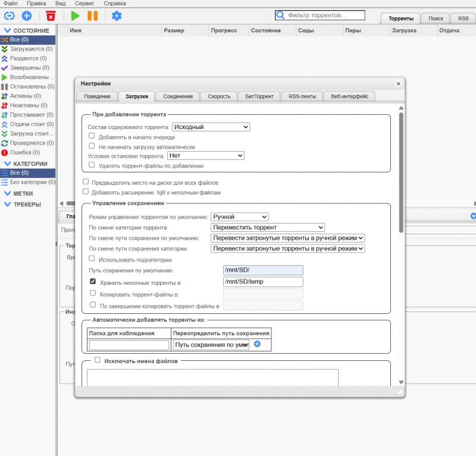The width and height of the screenshot is (476, 456).
Task: Click the add torrent link icon
Action: pyautogui.click(x=9, y=15)
